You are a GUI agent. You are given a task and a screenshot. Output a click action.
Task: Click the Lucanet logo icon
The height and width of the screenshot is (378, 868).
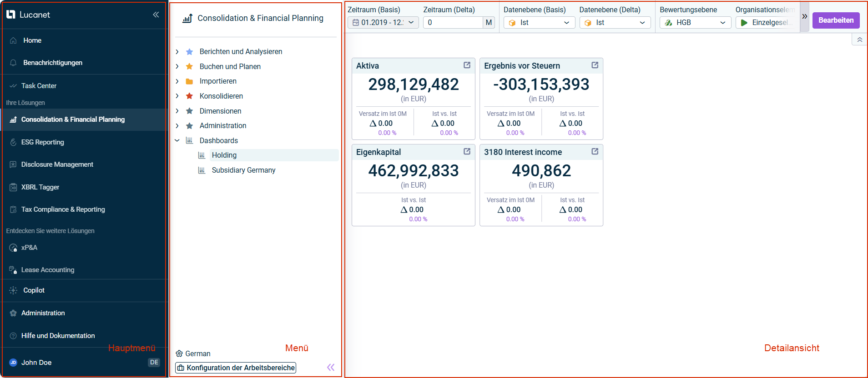pos(11,15)
